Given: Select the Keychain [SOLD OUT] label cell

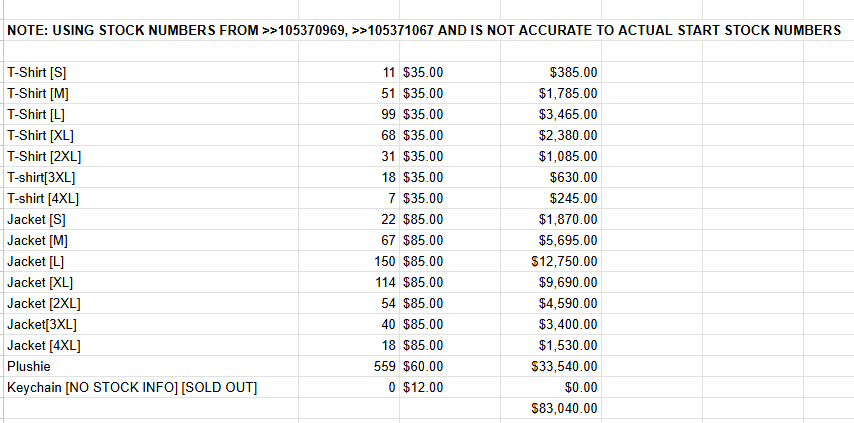Looking at the screenshot, I should (132, 387).
